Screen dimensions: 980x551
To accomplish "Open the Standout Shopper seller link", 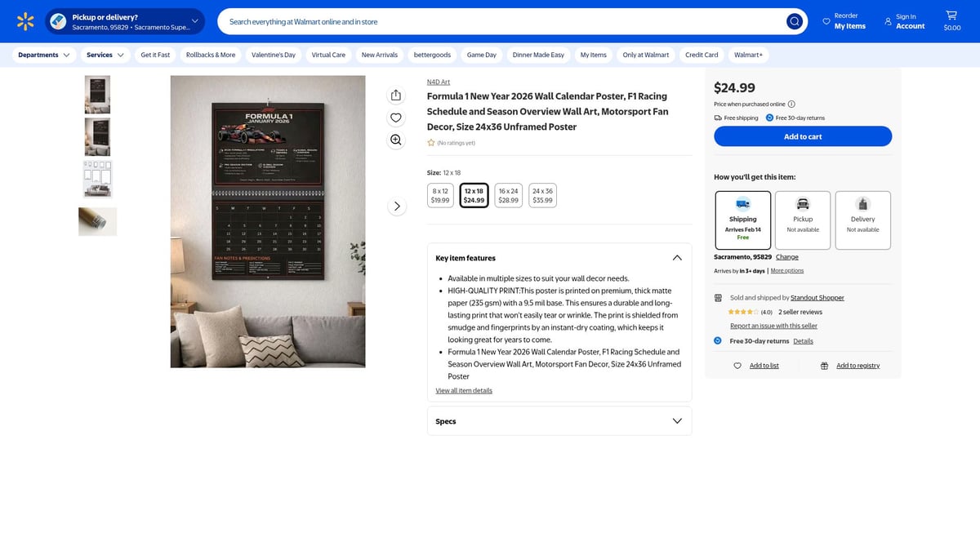I will point(817,298).
